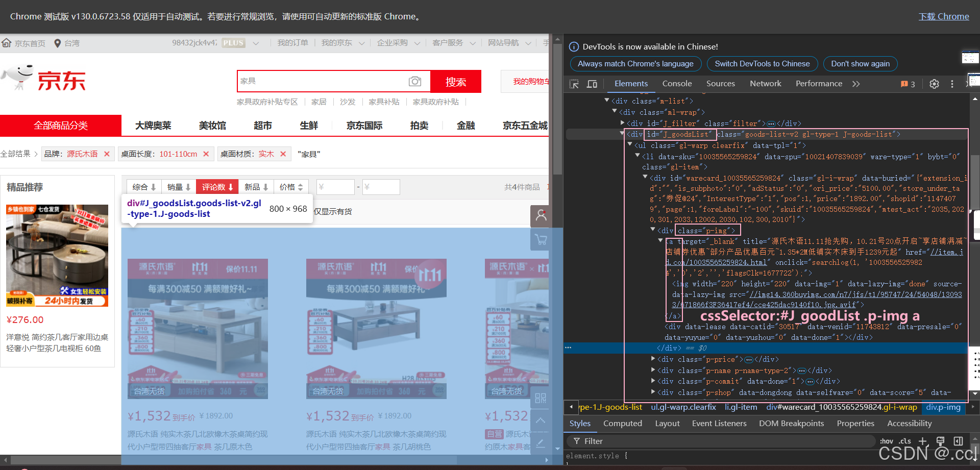This screenshot has width=980, height=470.
Task: Click the issues counter badge showing 3
Action: point(908,84)
